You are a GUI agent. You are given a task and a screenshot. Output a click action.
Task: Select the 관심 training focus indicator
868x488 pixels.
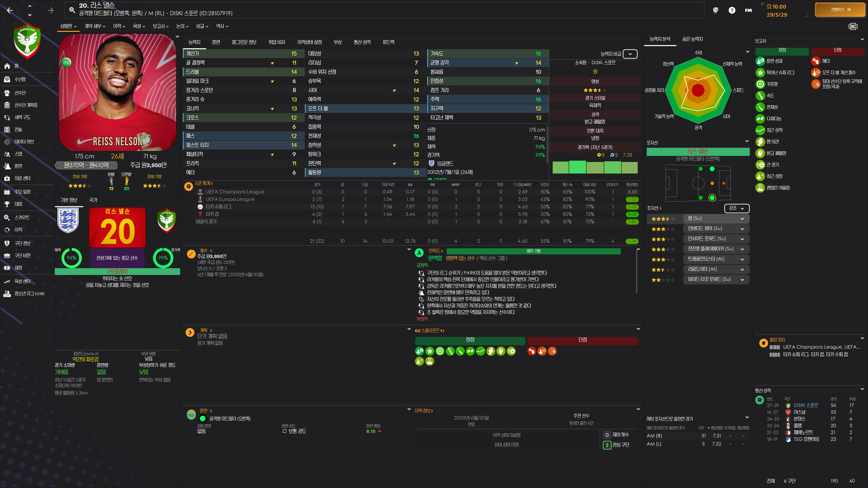[191, 415]
